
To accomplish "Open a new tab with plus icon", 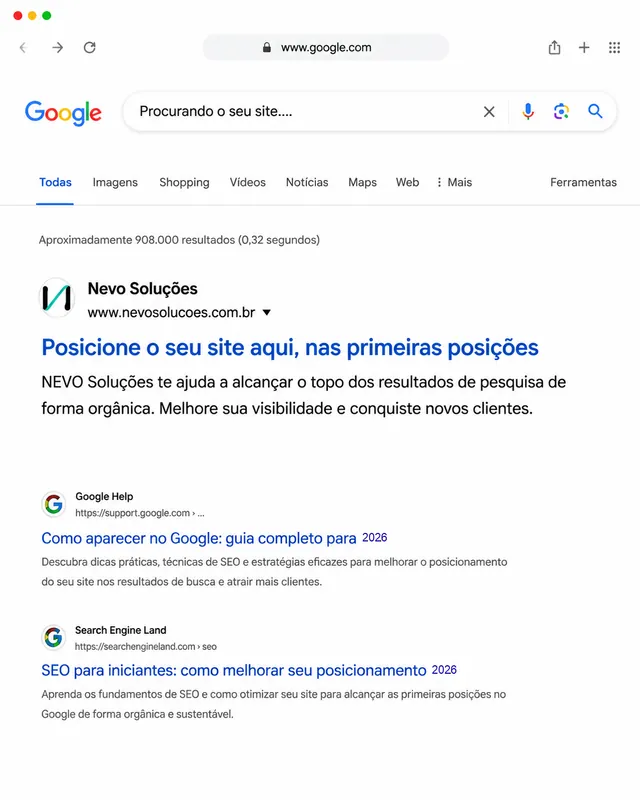I will tap(584, 47).
